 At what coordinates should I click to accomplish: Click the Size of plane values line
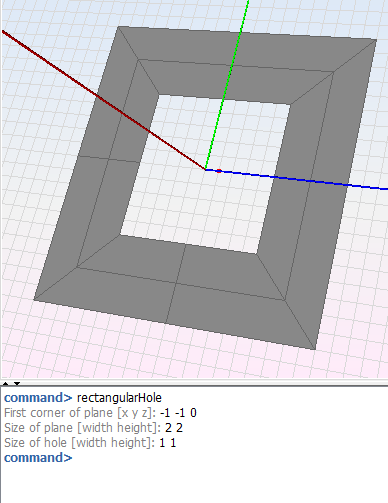coord(93,428)
